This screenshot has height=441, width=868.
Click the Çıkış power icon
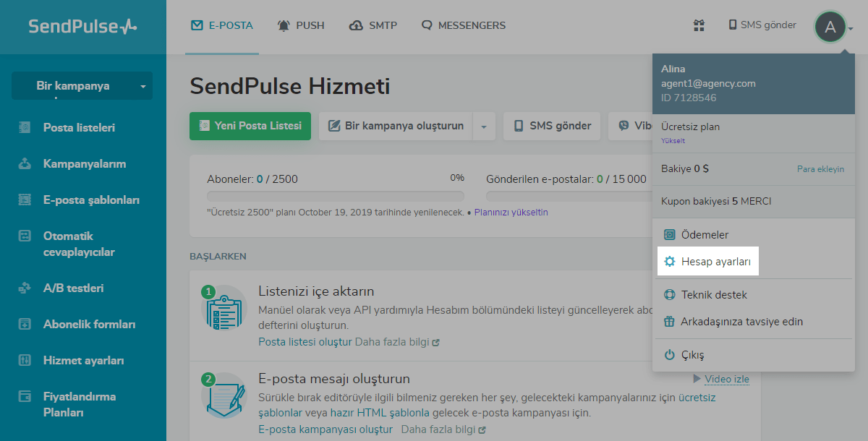pyautogui.click(x=670, y=355)
